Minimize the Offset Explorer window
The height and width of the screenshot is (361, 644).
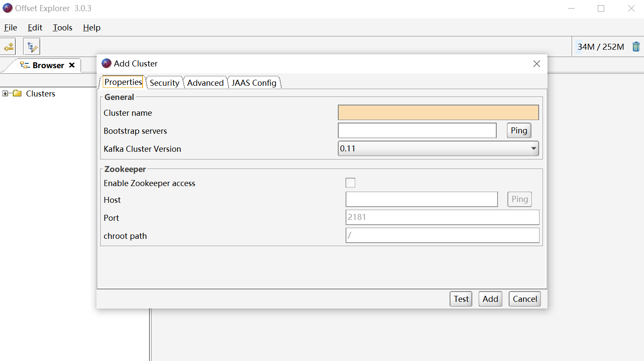click(571, 8)
